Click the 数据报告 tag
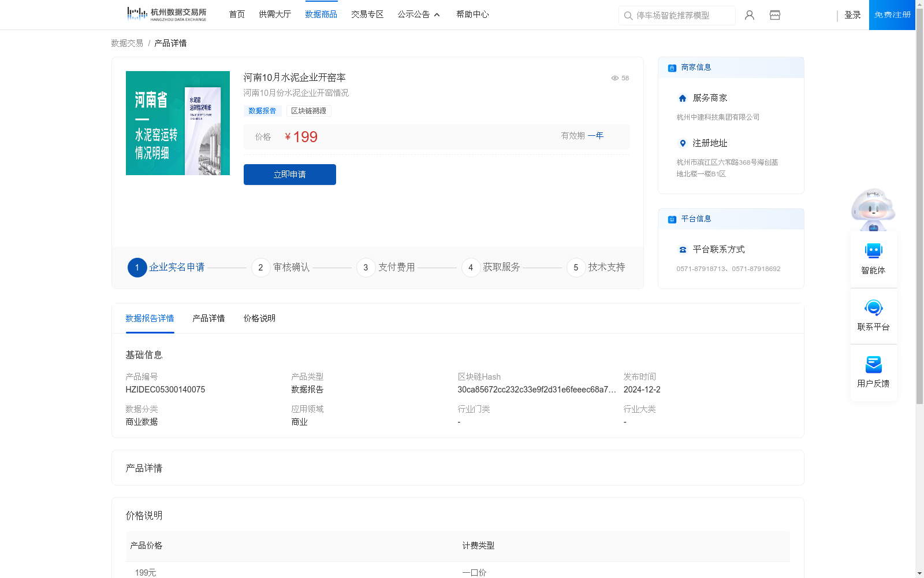 coord(262,111)
